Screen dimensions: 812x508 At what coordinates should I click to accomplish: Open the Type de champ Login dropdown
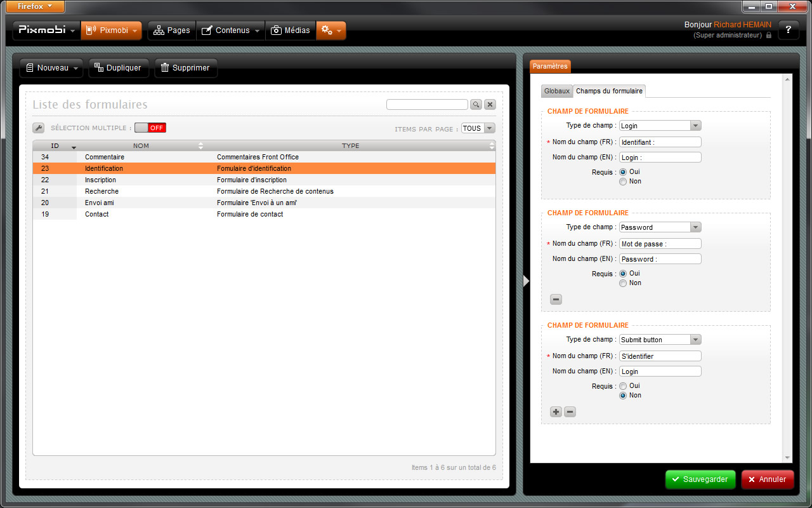pyautogui.click(x=660, y=126)
